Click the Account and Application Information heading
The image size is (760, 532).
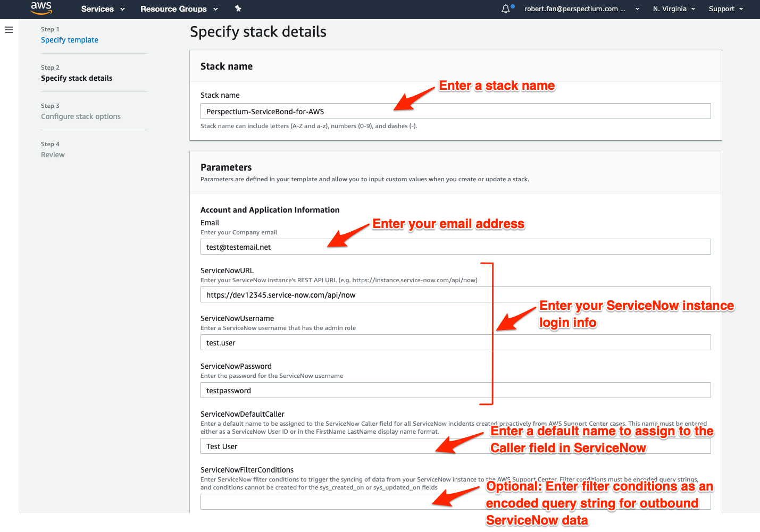click(270, 210)
